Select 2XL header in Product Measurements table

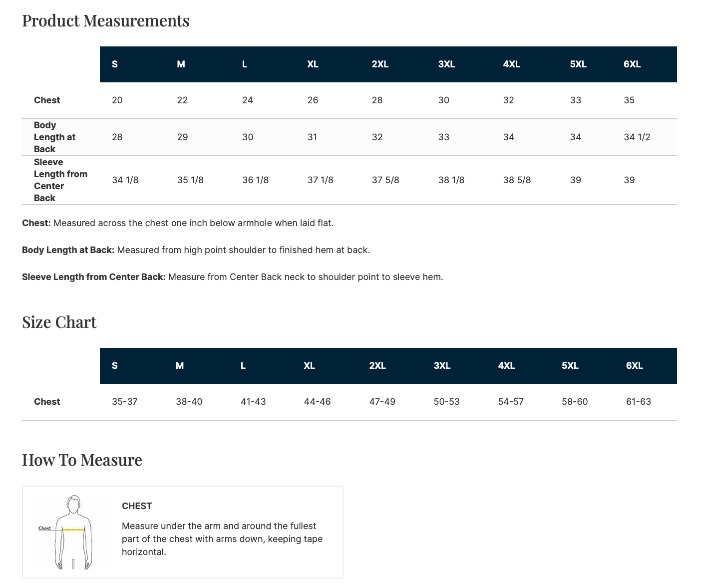click(380, 64)
